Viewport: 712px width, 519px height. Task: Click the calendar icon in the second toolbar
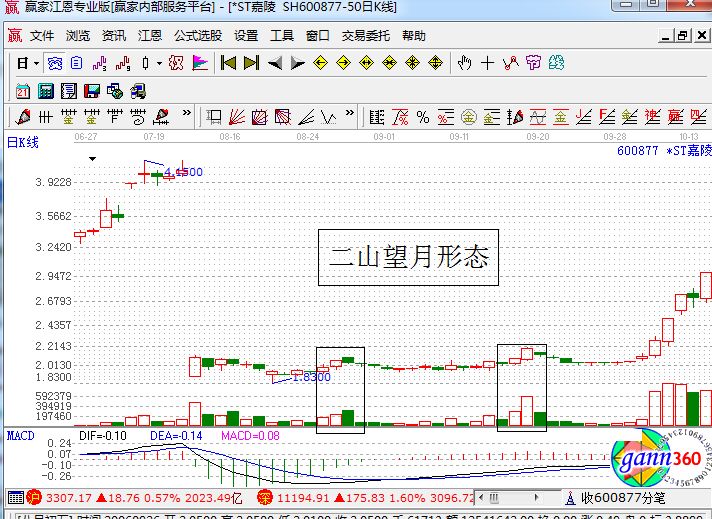click(x=22, y=91)
